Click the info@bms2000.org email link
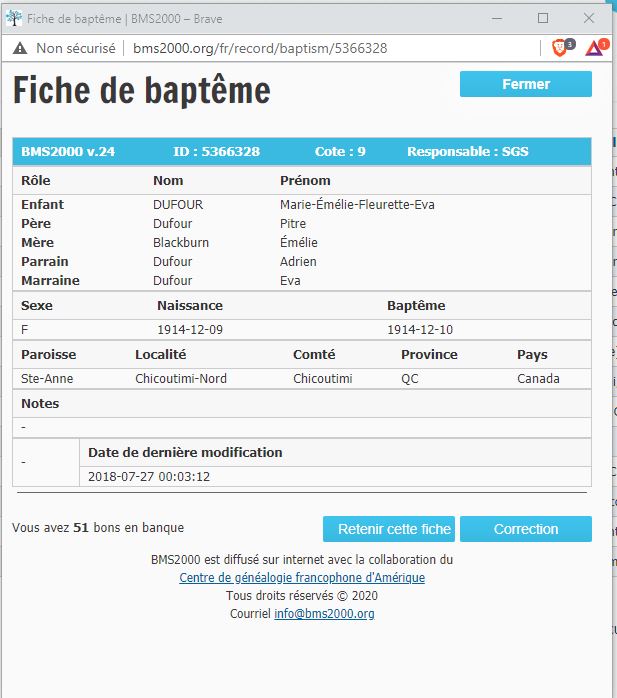The image size is (617, 698). pyautogui.click(x=324, y=614)
